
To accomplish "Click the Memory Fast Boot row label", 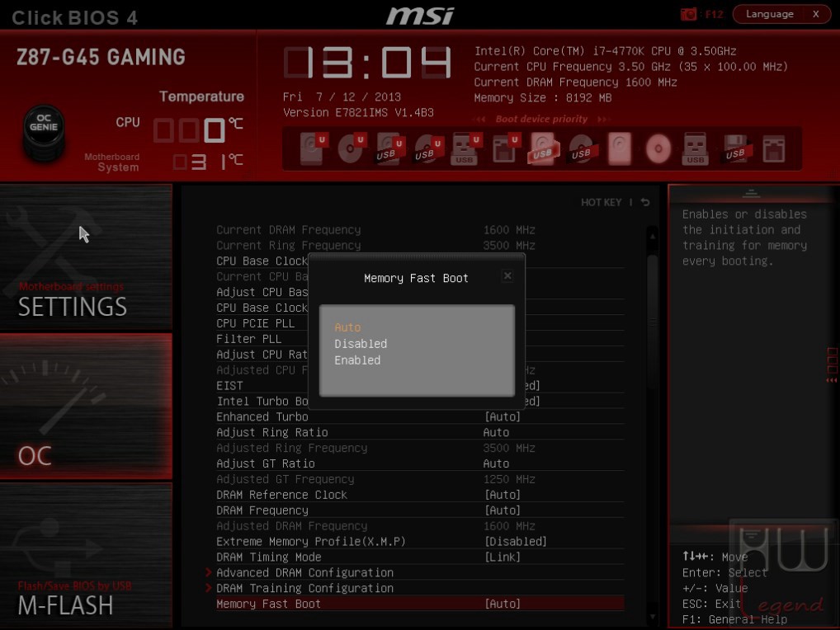I will tap(268, 604).
